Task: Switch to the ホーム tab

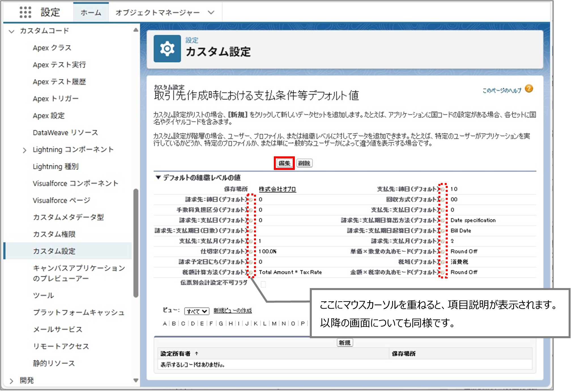Action: point(90,12)
